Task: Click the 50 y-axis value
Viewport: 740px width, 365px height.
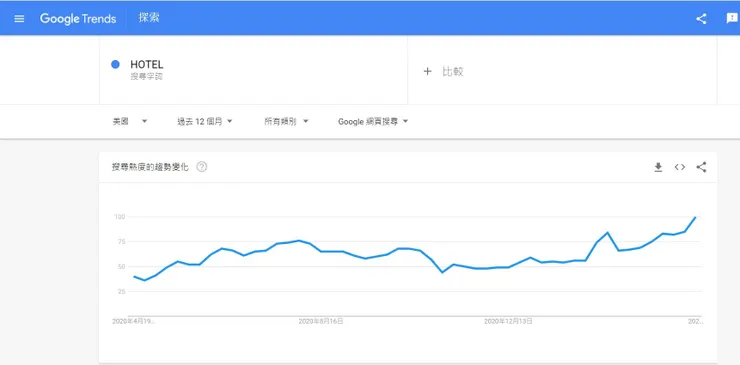Action: coord(121,267)
